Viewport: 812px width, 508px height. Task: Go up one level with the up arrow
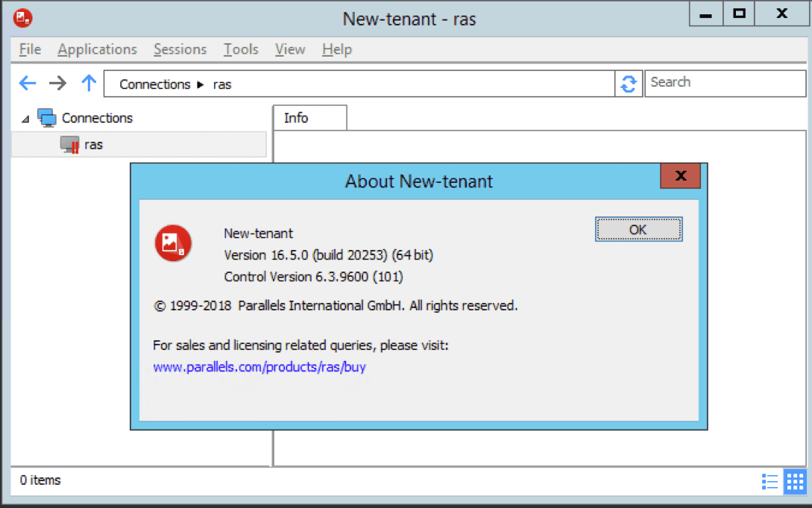(x=89, y=83)
